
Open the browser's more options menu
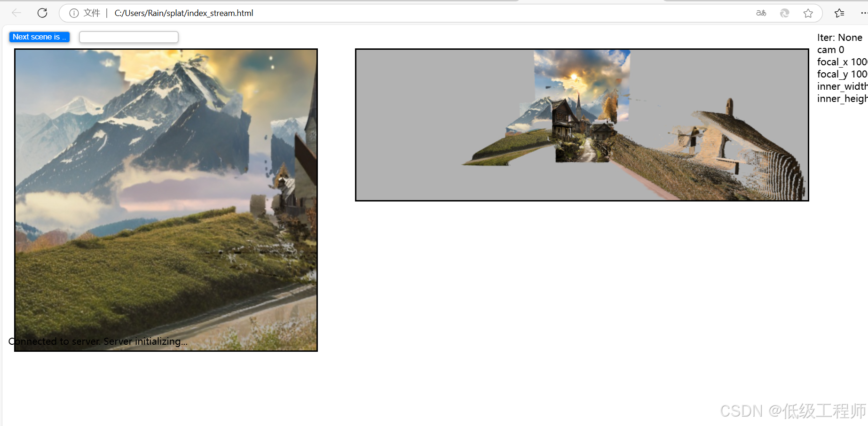click(x=864, y=13)
